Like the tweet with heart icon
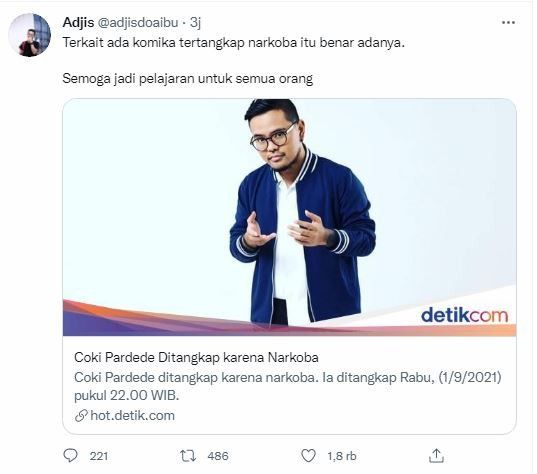Screen dimensions: 537x474 [308, 456]
